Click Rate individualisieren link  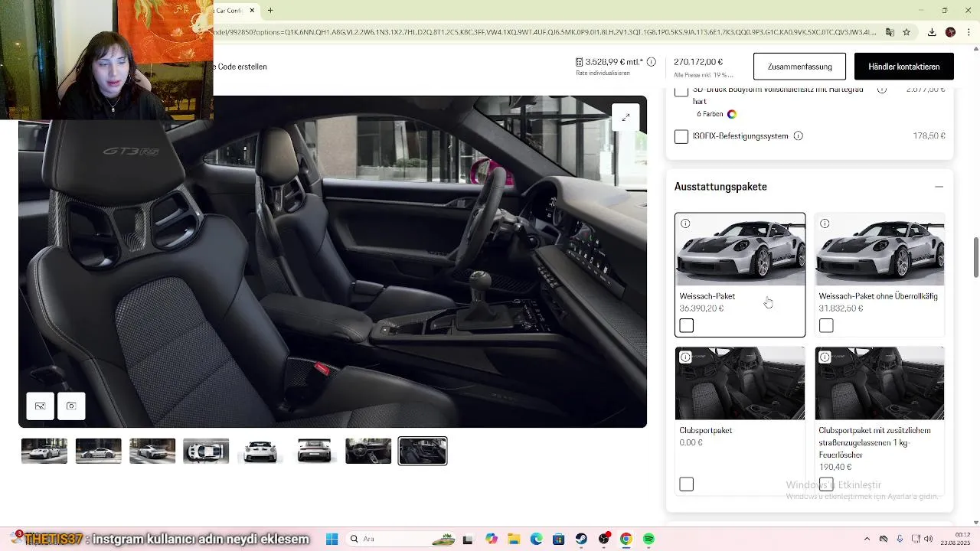point(603,73)
